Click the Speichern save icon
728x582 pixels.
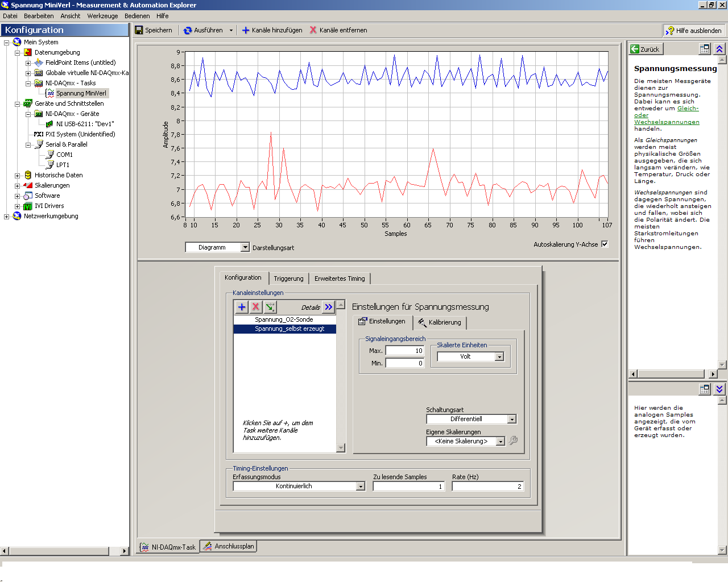[139, 30]
